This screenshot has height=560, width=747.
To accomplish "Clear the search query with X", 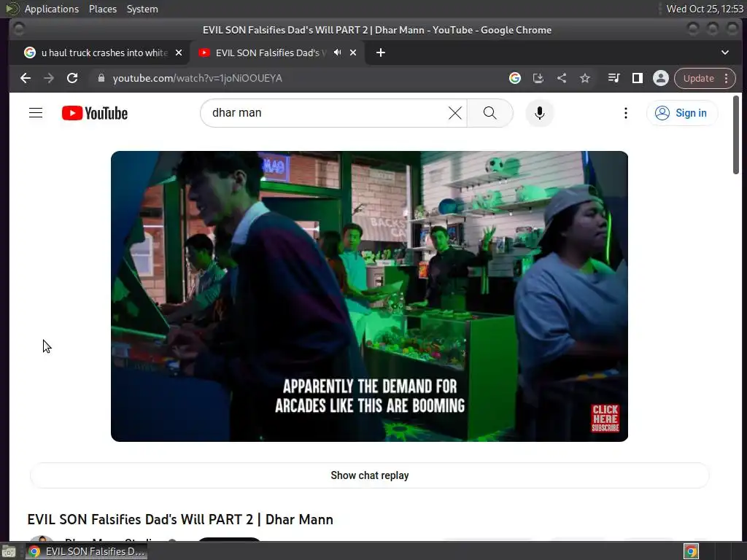I will (x=455, y=113).
